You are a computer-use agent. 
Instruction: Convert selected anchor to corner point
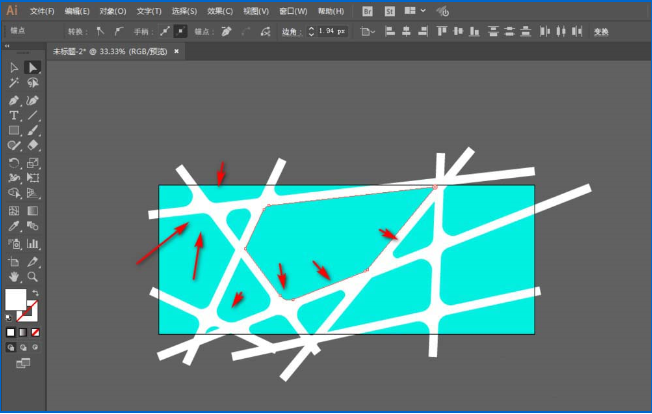pos(100,31)
